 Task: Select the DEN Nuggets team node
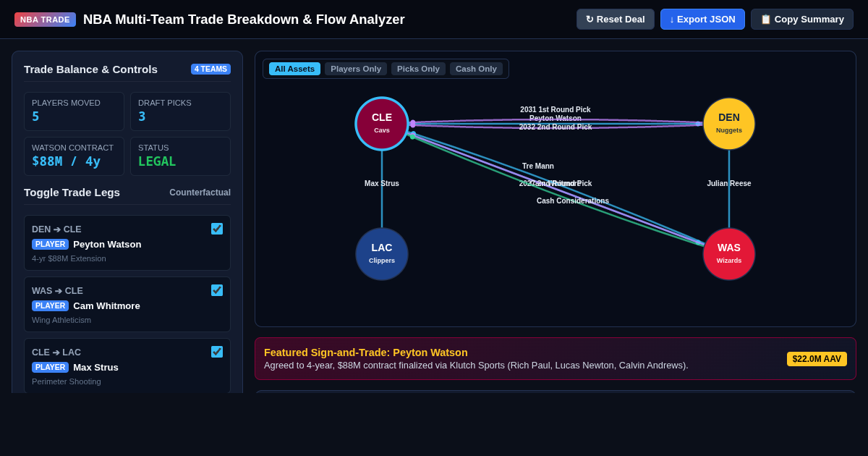point(729,124)
